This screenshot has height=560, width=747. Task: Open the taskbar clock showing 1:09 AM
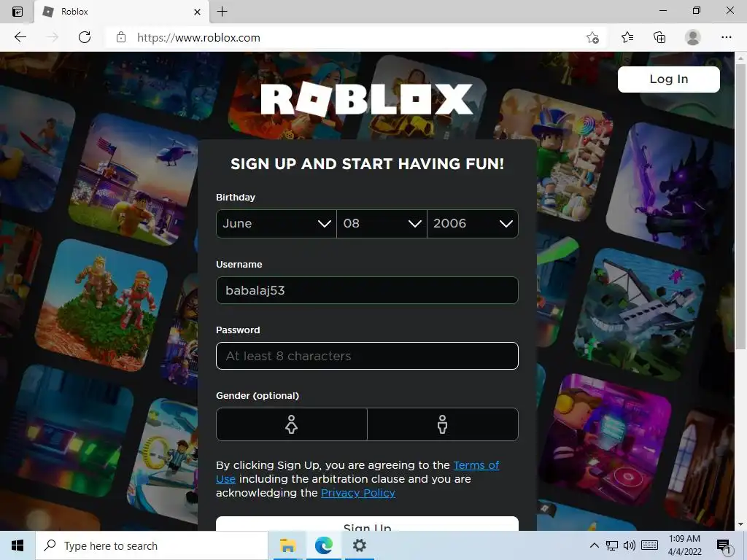pos(684,545)
